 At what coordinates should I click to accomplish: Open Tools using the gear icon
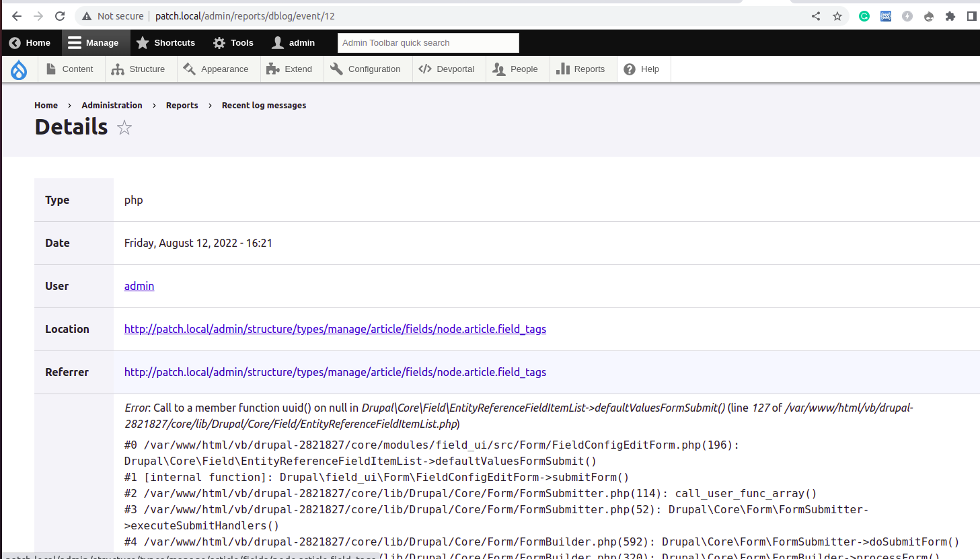point(219,42)
